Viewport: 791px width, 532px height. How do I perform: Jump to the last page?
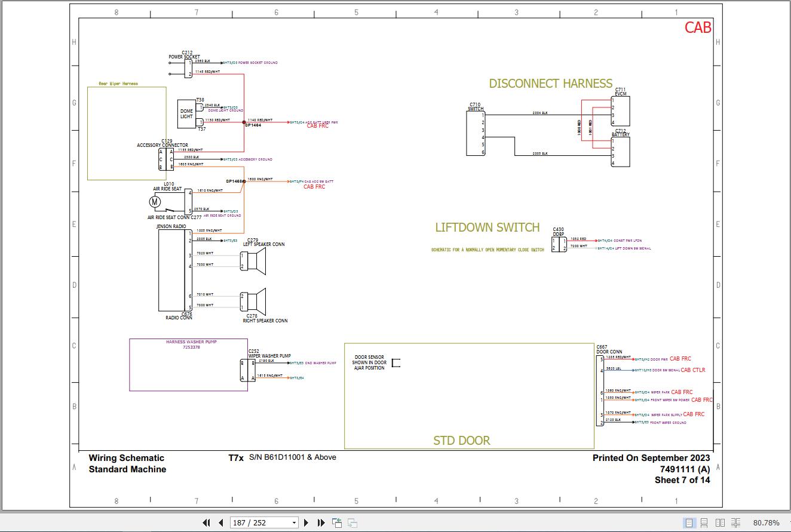pos(321,522)
